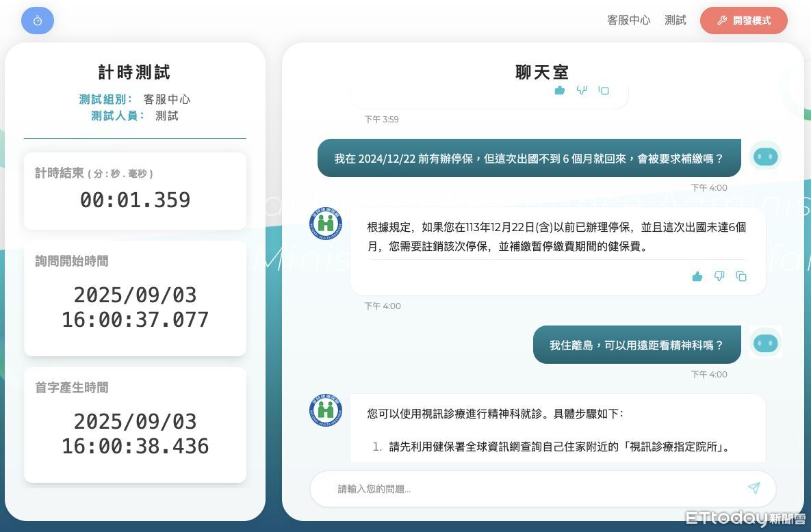The width and height of the screenshot is (811, 532).
Task: Click the 開發模式 developer mode button
Action: coord(743,21)
